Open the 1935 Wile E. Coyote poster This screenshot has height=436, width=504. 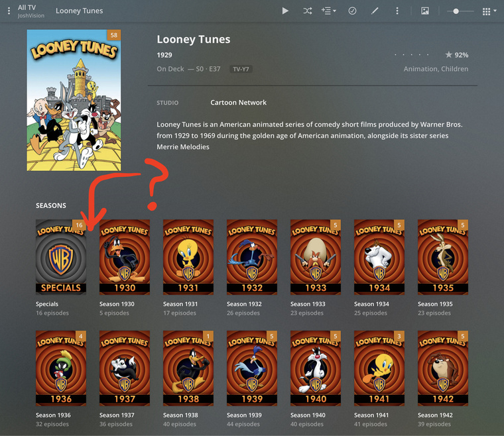(x=443, y=257)
